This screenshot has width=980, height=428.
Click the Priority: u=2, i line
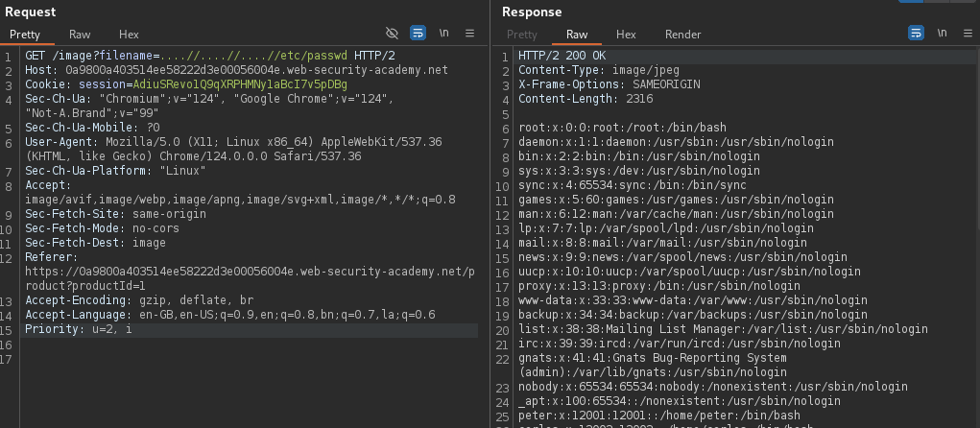click(79, 328)
